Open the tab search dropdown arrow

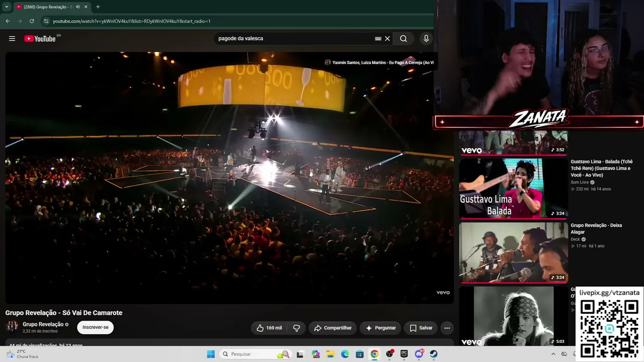point(7,7)
